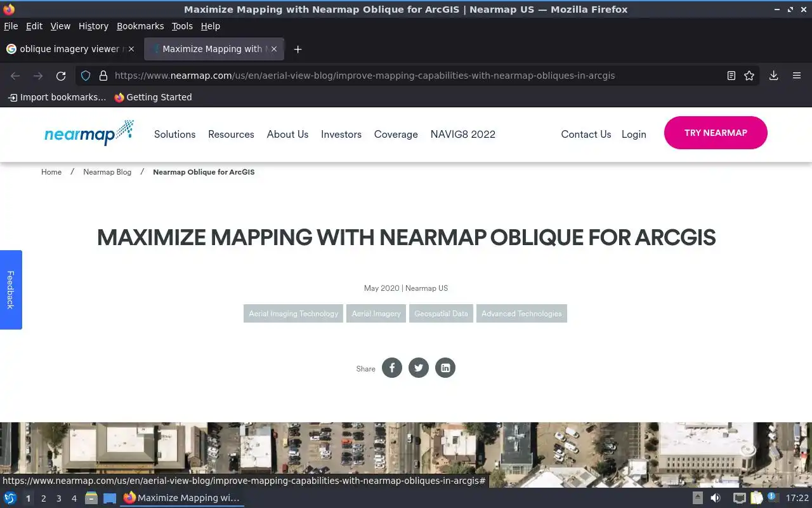Click the back navigation arrow
Screen dimensions: 812x508
point(15,76)
